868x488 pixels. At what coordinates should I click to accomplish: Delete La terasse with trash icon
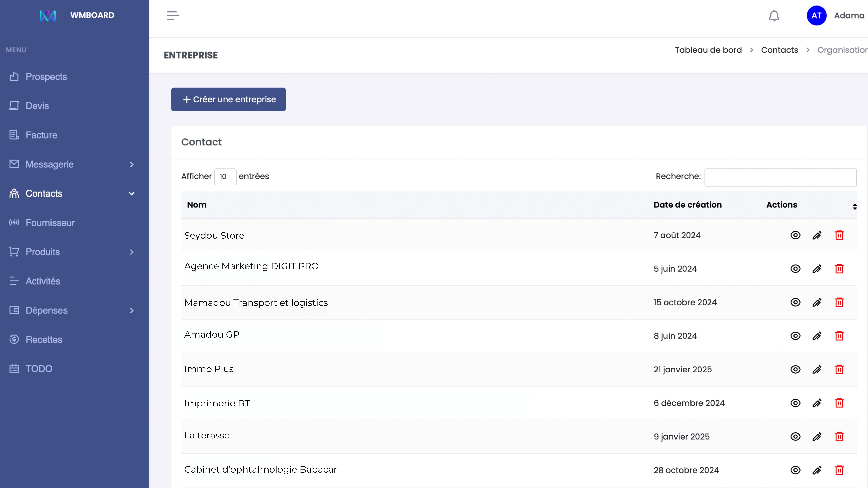pos(839,437)
